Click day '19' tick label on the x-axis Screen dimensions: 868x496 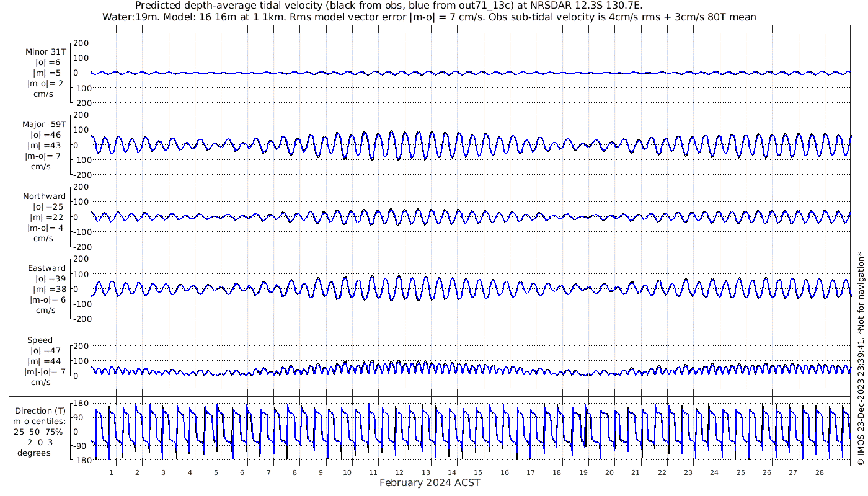click(x=583, y=472)
